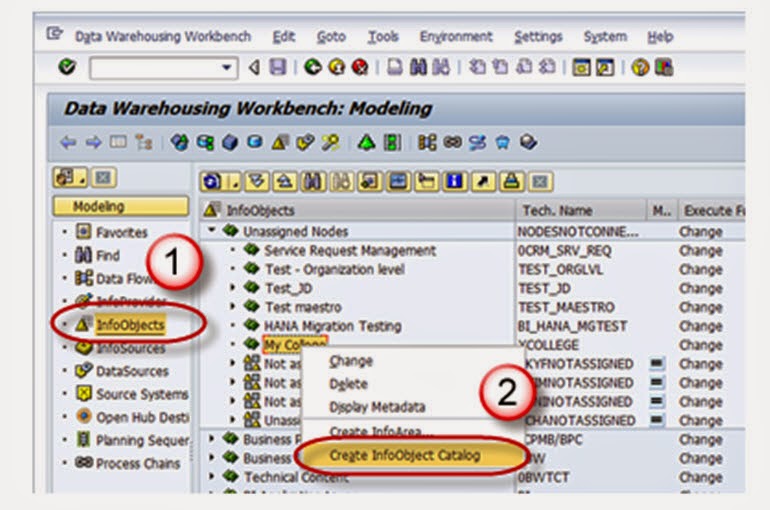Click the Customize Local Layout icon
The image size is (770, 510).
click(663, 67)
